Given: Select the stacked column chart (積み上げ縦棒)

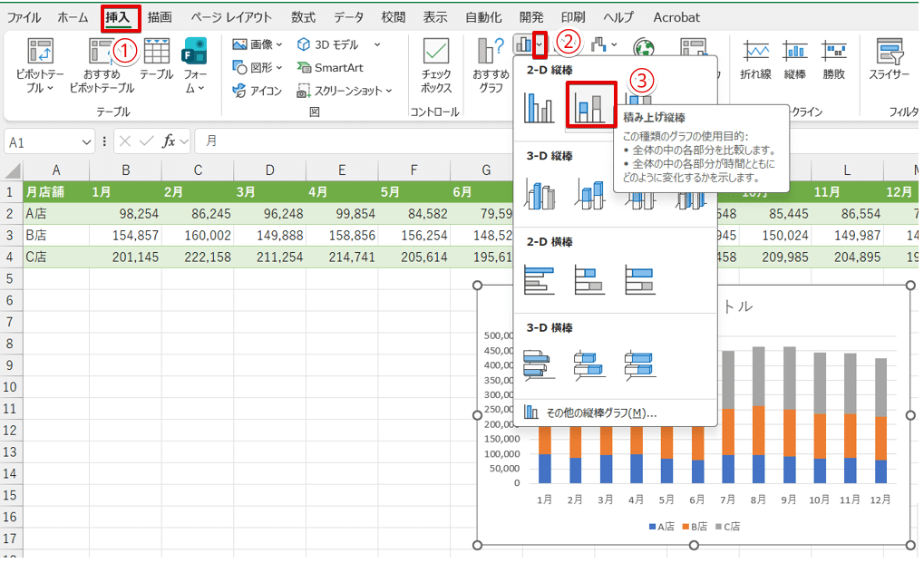Looking at the screenshot, I should (x=590, y=105).
